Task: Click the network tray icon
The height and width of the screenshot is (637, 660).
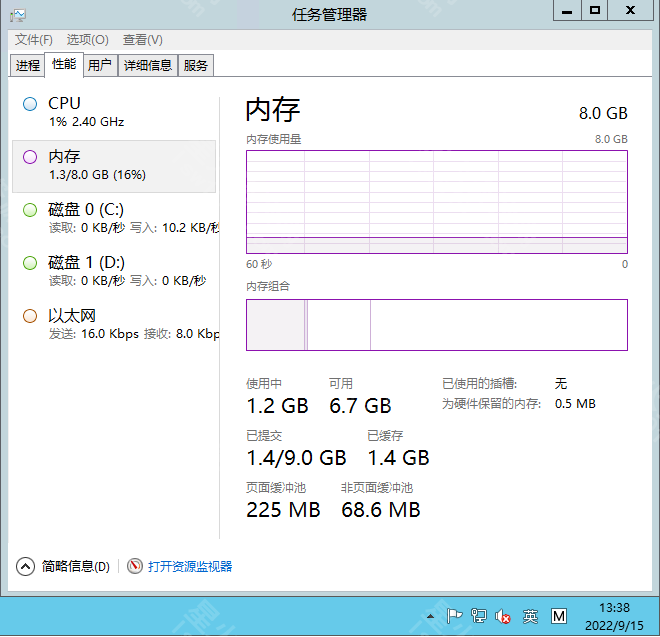Action: point(479,616)
